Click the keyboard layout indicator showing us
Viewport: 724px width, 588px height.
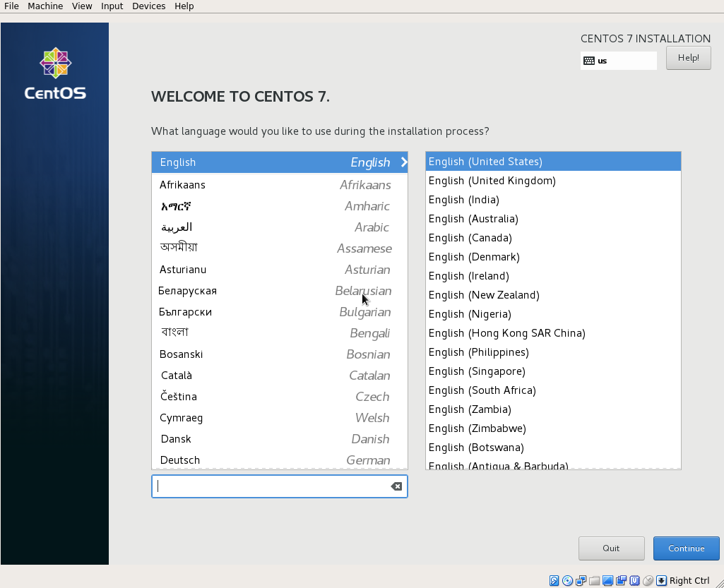618,61
